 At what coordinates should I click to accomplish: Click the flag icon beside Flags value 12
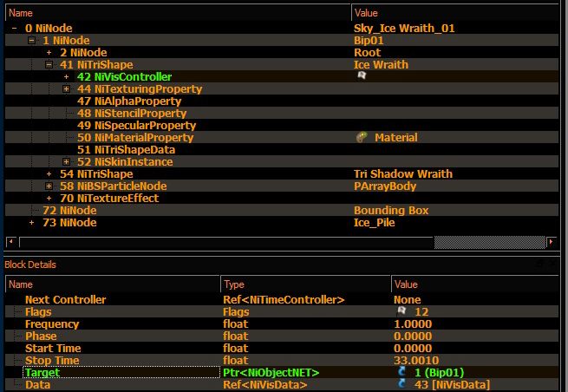click(402, 310)
